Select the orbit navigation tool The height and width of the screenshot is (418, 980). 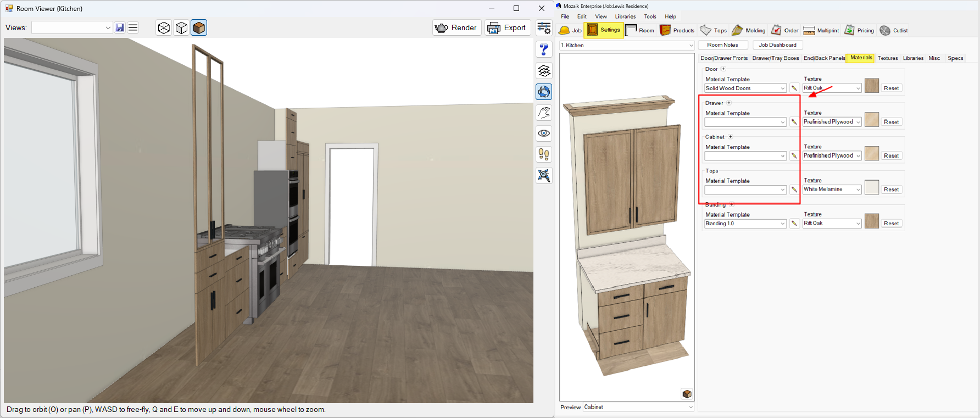click(x=544, y=92)
